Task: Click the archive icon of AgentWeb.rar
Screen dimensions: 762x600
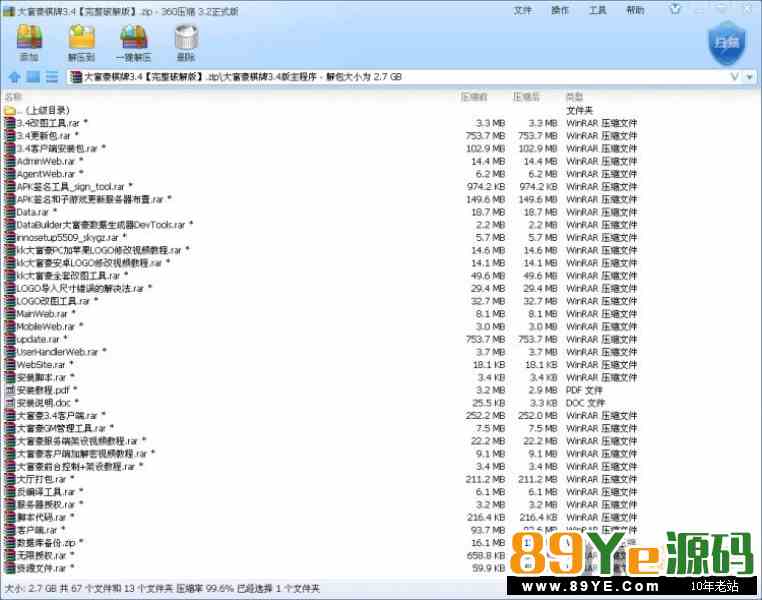Action: point(10,174)
